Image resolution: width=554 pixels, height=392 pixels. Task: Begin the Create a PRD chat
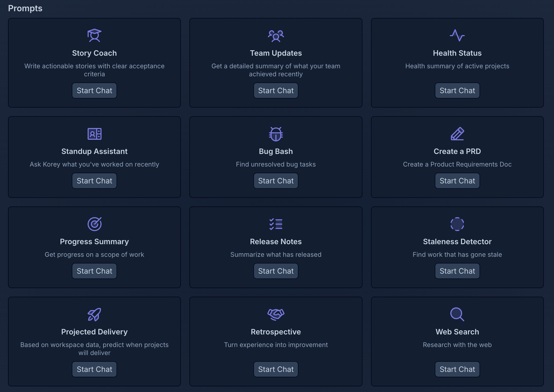tap(457, 181)
